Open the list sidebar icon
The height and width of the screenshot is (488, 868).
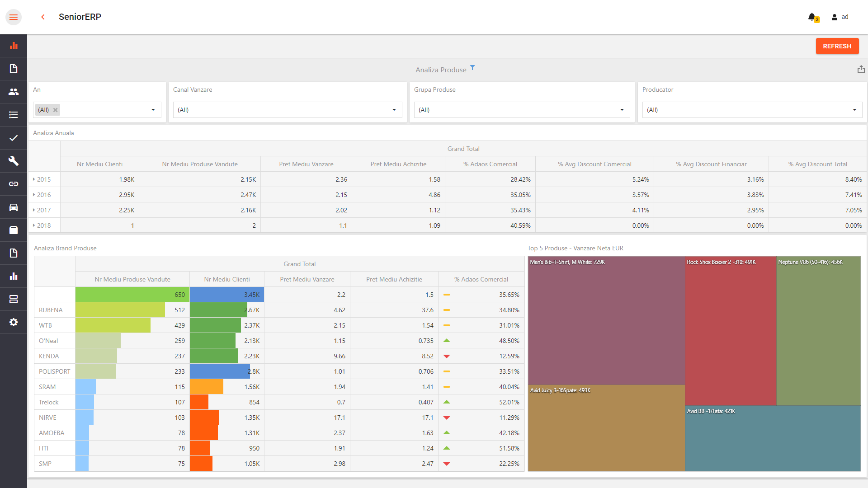14,115
